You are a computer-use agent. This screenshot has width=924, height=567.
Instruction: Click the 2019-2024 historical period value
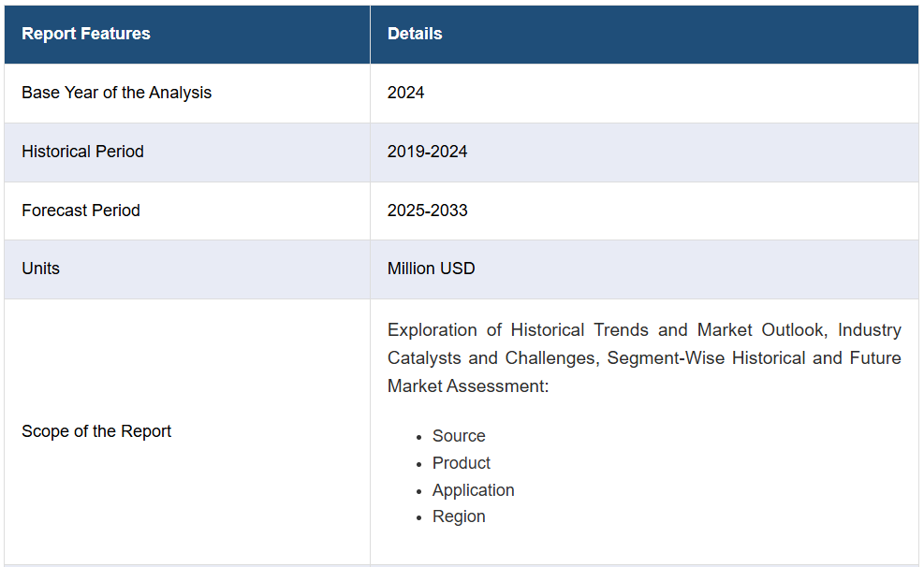click(427, 152)
